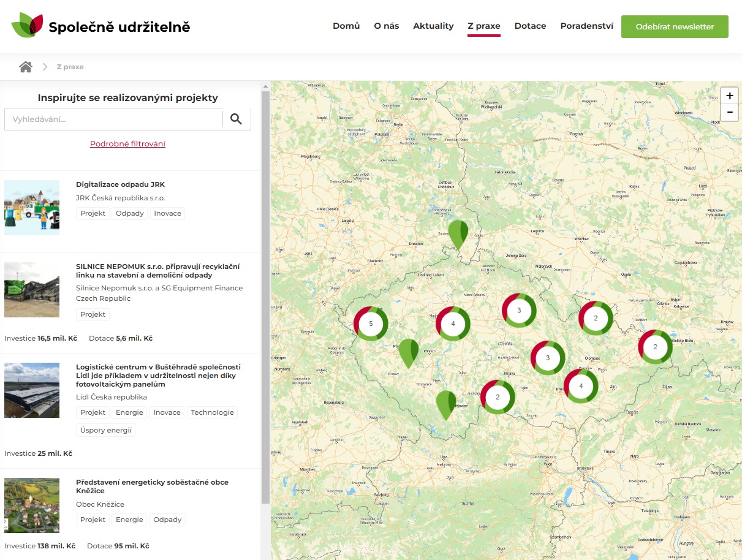742x560 pixels.
Task: Expand the Podrobné filtrování detailed filter
Action: tap(127, 144)
